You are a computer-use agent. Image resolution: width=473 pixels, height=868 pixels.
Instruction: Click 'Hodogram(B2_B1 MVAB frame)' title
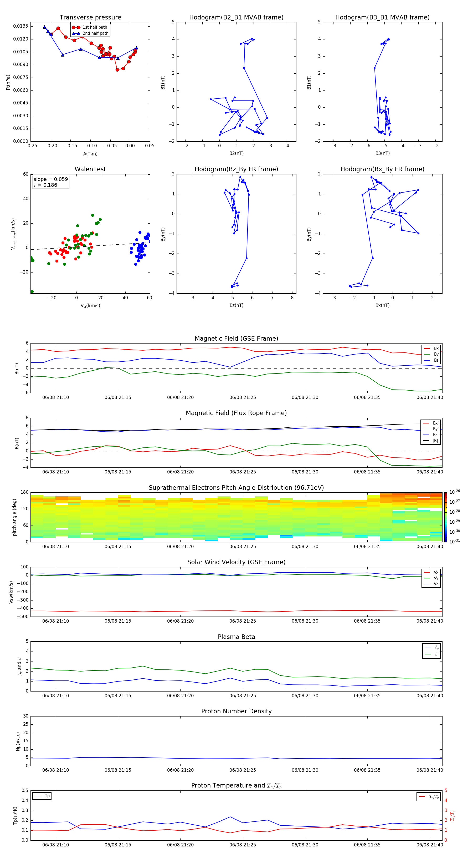236,18
